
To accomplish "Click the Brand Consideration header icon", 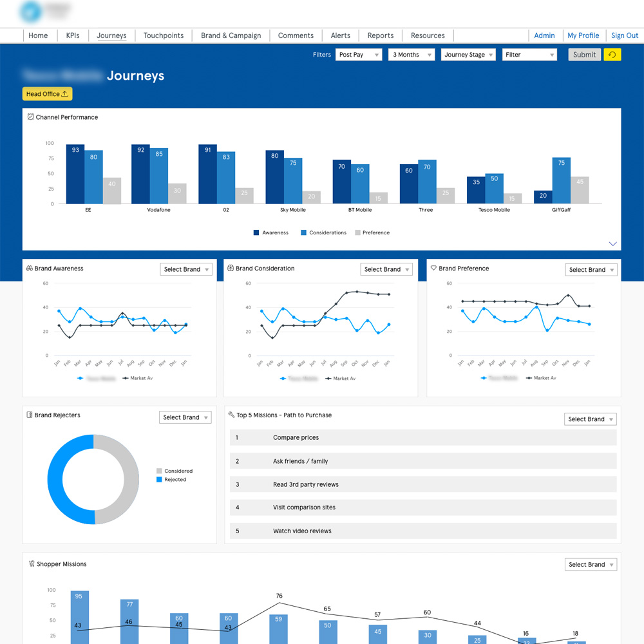I will (x=231, y=268).
